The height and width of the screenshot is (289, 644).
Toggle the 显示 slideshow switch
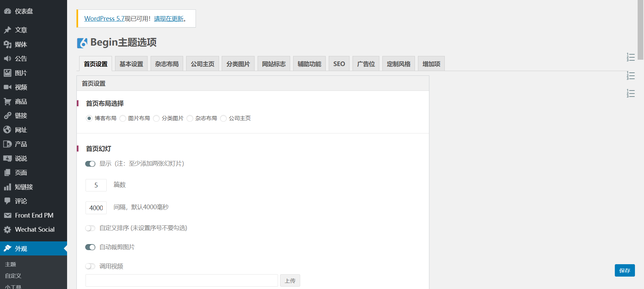click(90, 164)
